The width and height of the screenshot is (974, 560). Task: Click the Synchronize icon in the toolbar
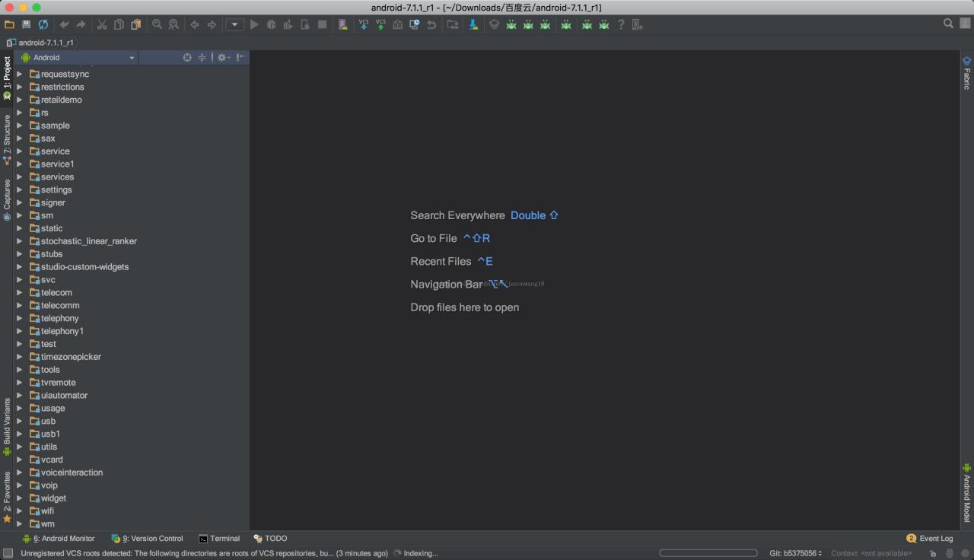click(x=43, y=24)
